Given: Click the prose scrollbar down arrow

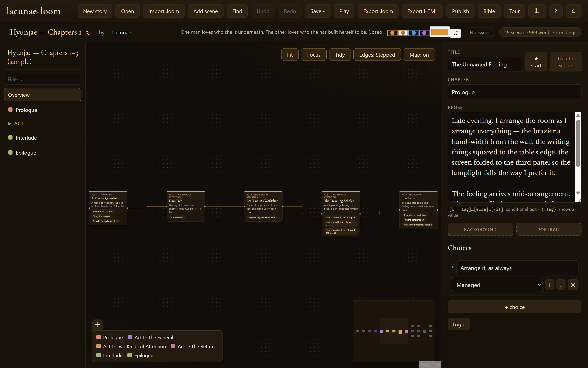Looking at the screenshot, I should coord(578,193).
